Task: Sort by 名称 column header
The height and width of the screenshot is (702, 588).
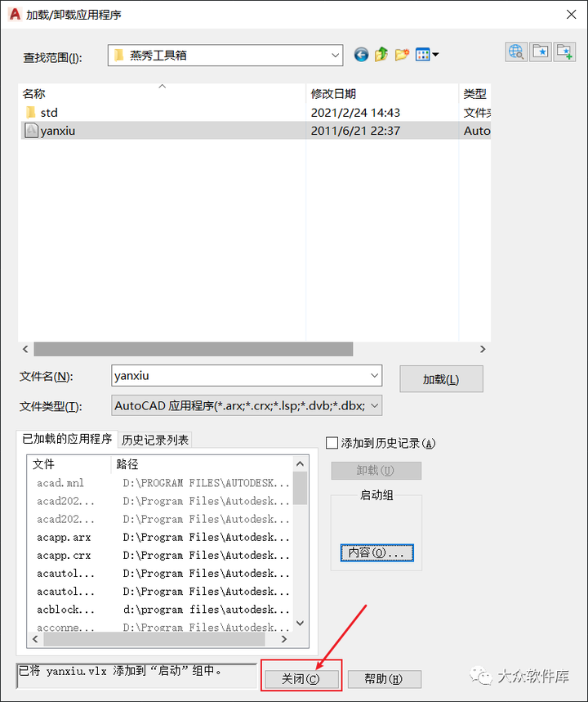Action: pyautogui.click(x=162, y=93)
